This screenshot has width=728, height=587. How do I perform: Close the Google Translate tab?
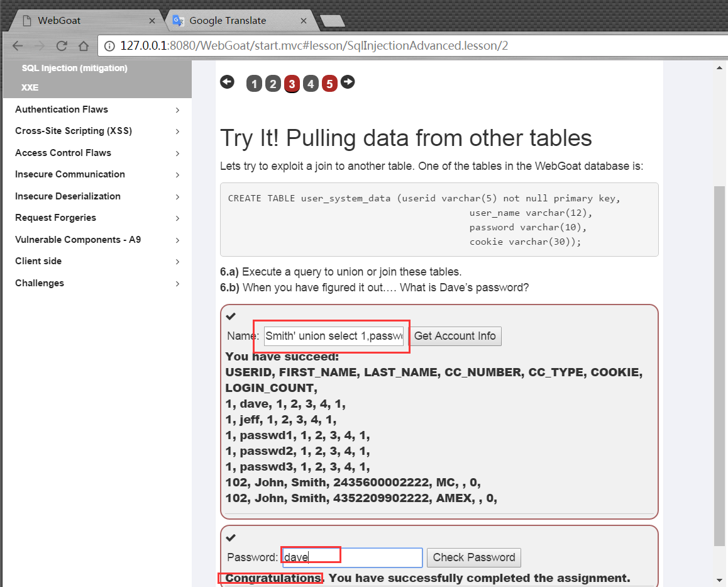coord(304,21)
